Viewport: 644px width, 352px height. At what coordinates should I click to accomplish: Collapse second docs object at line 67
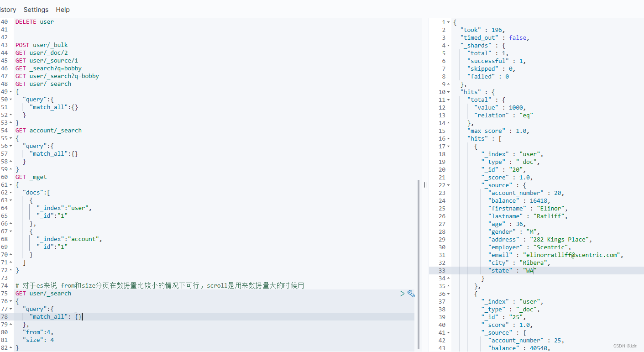click(x=11, y=231)
